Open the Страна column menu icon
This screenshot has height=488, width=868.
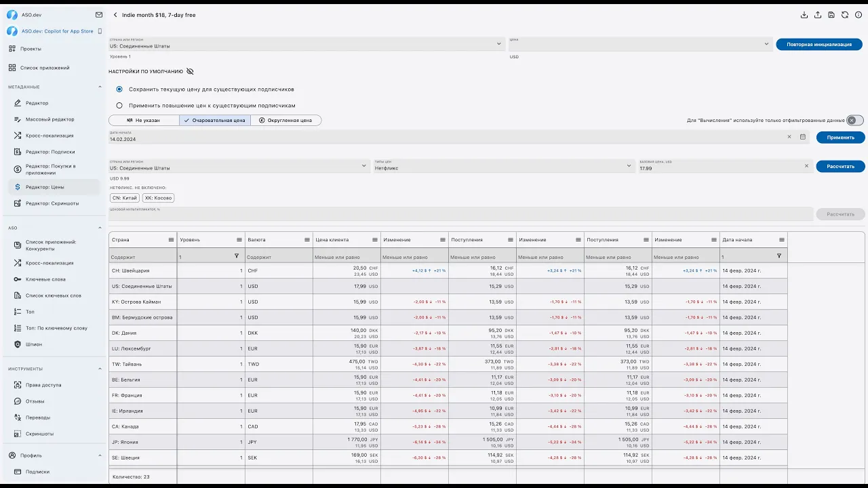point(172,240)
